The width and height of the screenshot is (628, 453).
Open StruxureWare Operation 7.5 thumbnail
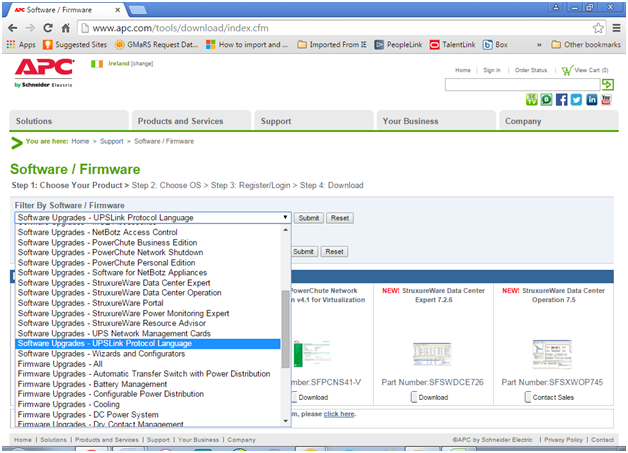552,354
